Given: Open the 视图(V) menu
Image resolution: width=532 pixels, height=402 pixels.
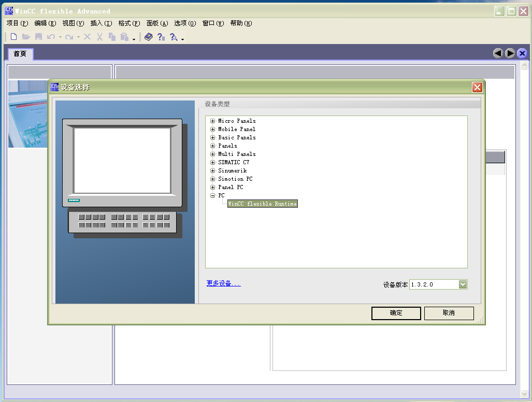Looking at the screenshot, I should coord(73,23).
